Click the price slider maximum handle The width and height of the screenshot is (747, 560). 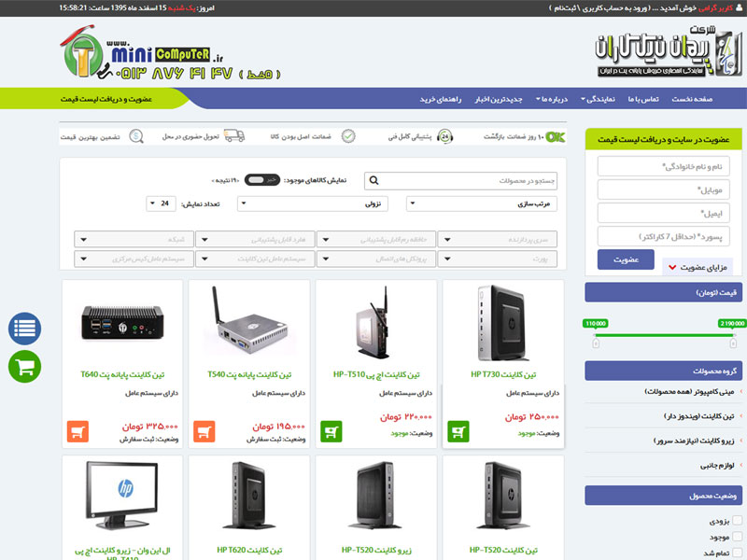tap(733, 343)
